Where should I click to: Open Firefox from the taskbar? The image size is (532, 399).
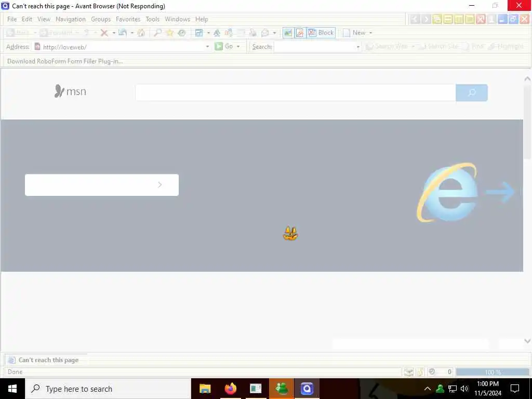(x=230, y=389)
